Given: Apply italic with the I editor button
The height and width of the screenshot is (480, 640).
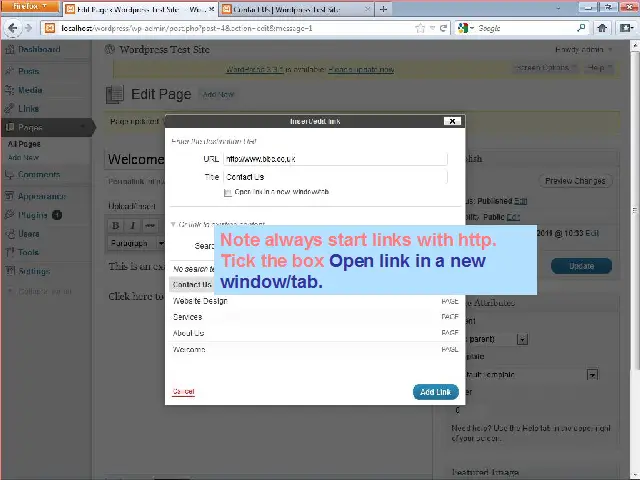Looking at the screenshot, I should pyautogui.click(x=133, y=225).
